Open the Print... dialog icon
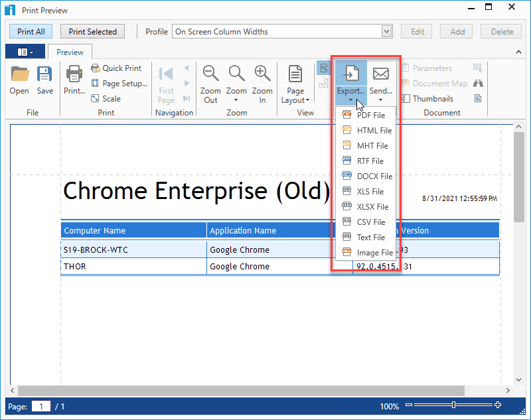Screen dimensions: 531x420 pyautogui.click(x=74, y=74)
